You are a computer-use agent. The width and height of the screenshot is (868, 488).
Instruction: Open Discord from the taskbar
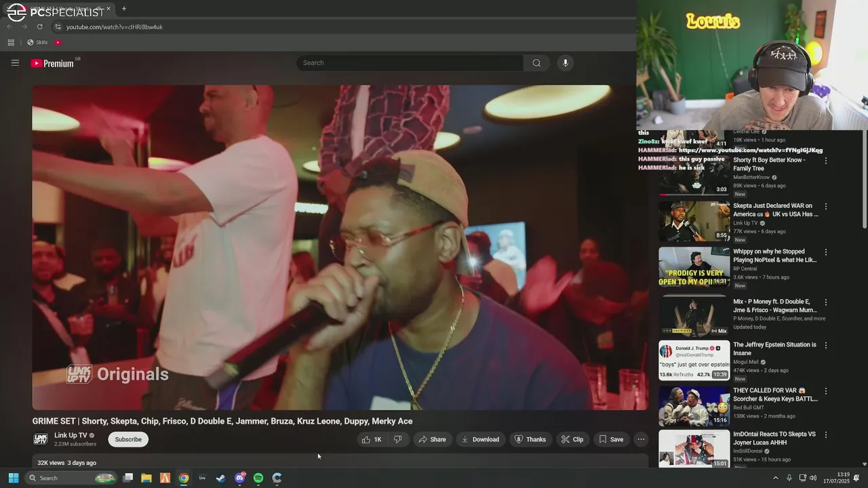click(x=239, y=478)
